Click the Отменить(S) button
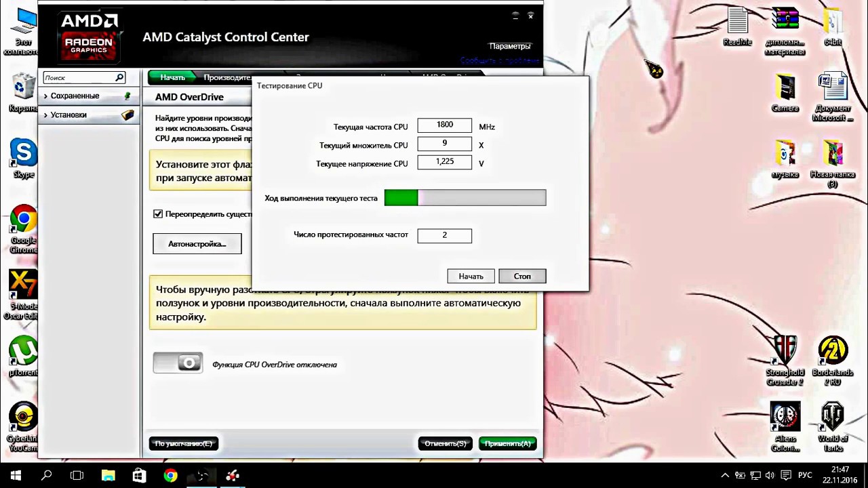 445,443
